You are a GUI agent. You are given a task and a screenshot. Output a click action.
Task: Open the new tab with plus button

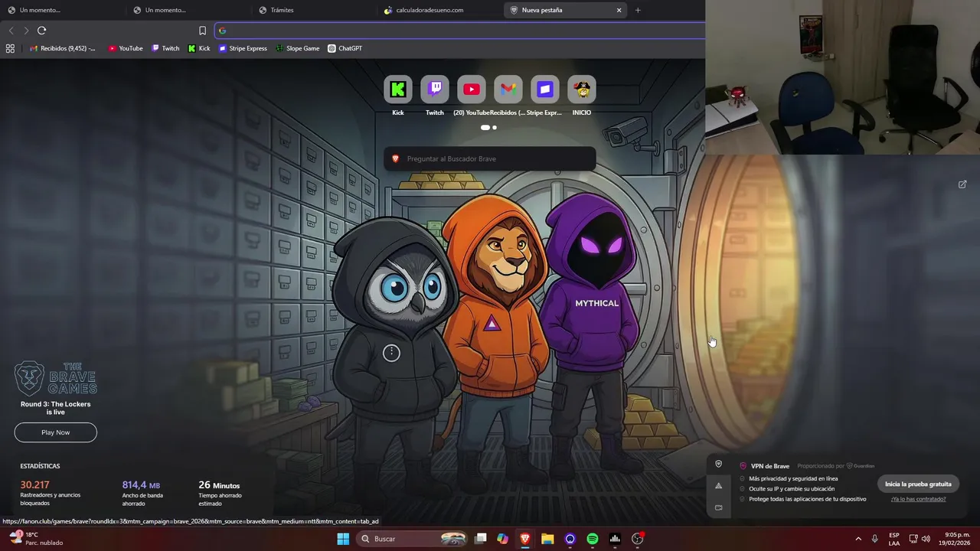tap(638, 10)
